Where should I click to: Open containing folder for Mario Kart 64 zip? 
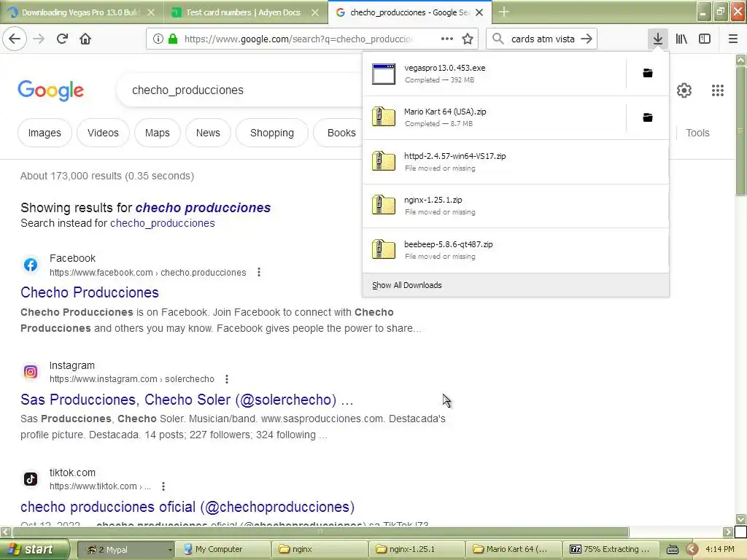(x=648, y=117)
